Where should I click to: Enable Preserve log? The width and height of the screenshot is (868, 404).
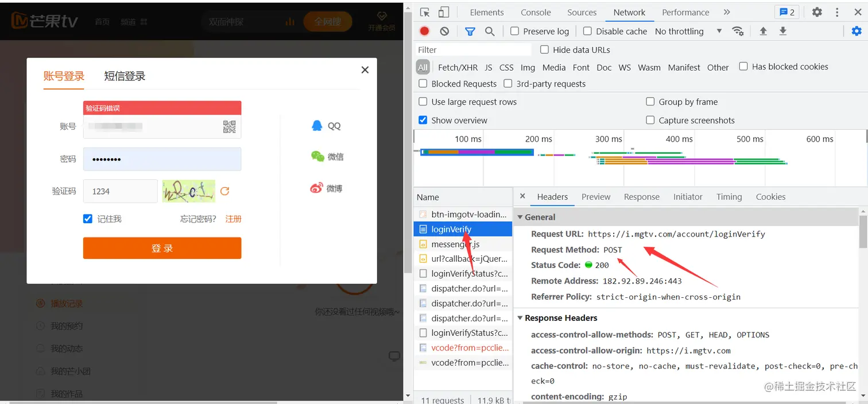pos(515,31)
